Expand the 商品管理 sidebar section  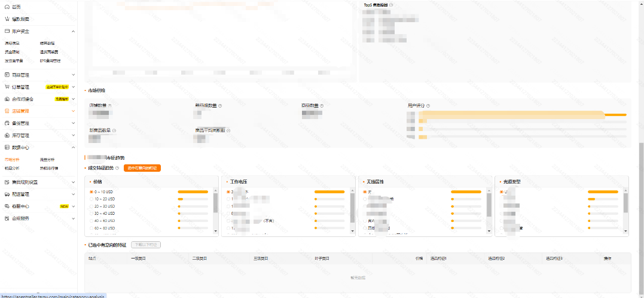pos(73,75)
